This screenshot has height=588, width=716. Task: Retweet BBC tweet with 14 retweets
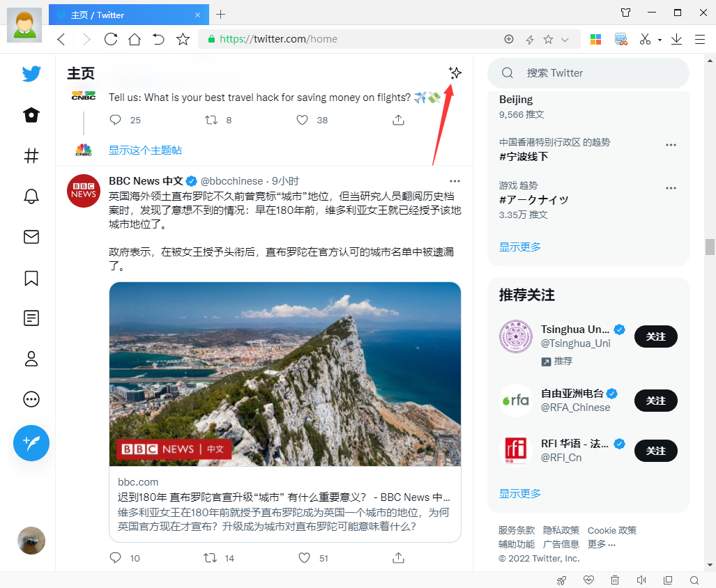210,558
